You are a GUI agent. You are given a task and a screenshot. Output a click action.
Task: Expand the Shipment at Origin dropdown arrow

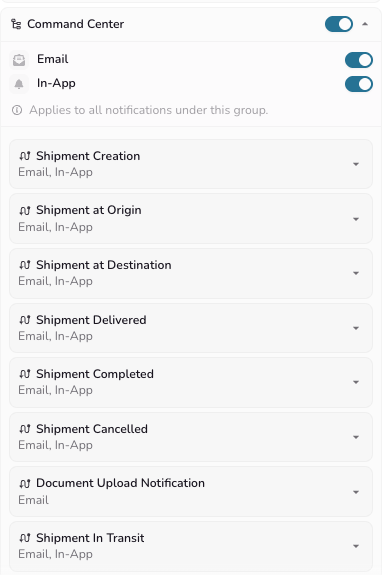pyautogui.click(x=356, y=219)
